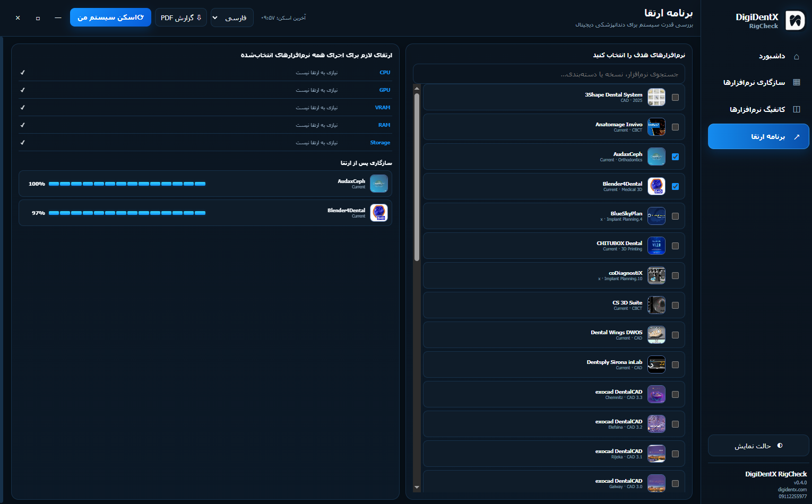812x504 pixels.
Task: Click the exocad DentalCAD Rijeka icon
Action: [656, 454]
